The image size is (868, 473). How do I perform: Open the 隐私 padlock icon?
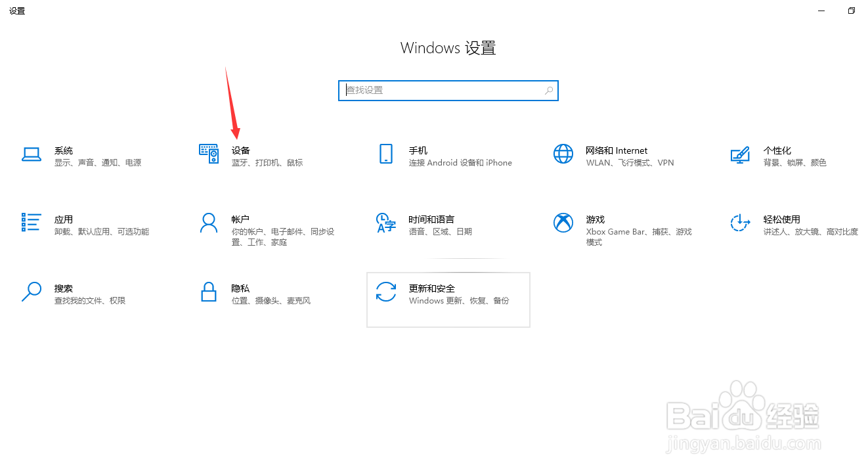coord(209,292)
